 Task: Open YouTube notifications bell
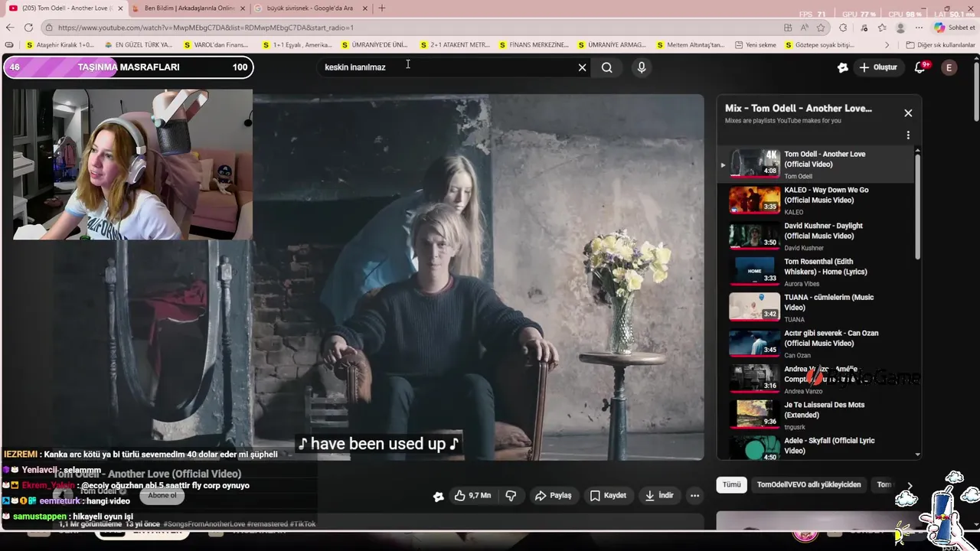point(921,67)
